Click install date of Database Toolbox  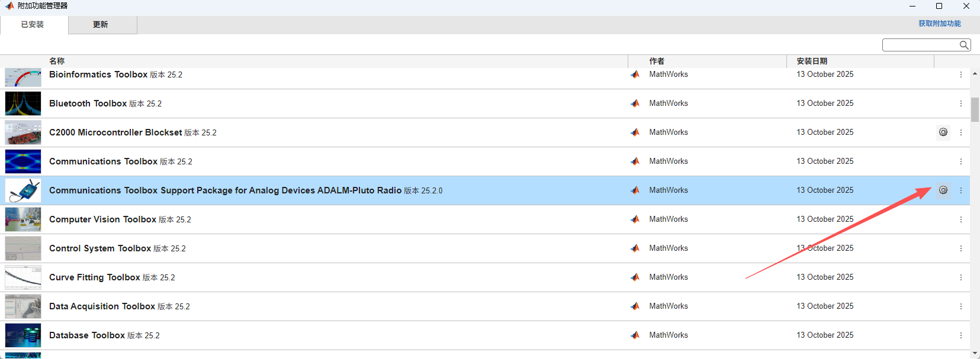(x=825, y=335)
